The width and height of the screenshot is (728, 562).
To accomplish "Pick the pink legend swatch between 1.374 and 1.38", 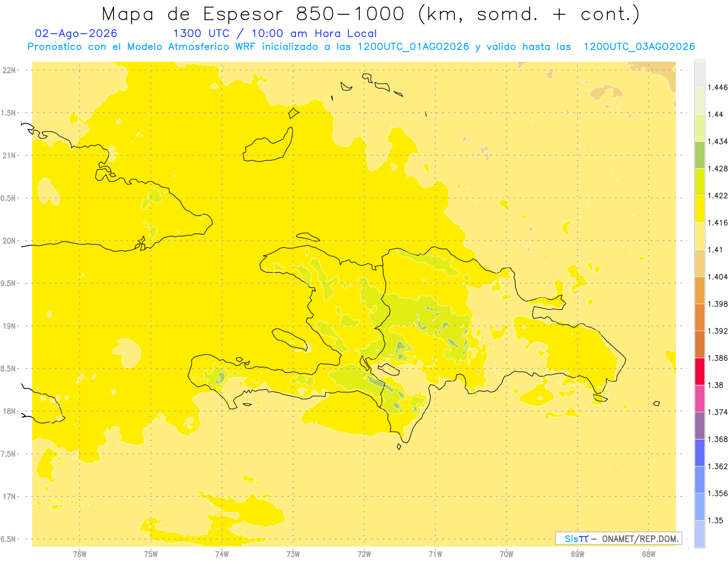I will [x=699, y=398].
